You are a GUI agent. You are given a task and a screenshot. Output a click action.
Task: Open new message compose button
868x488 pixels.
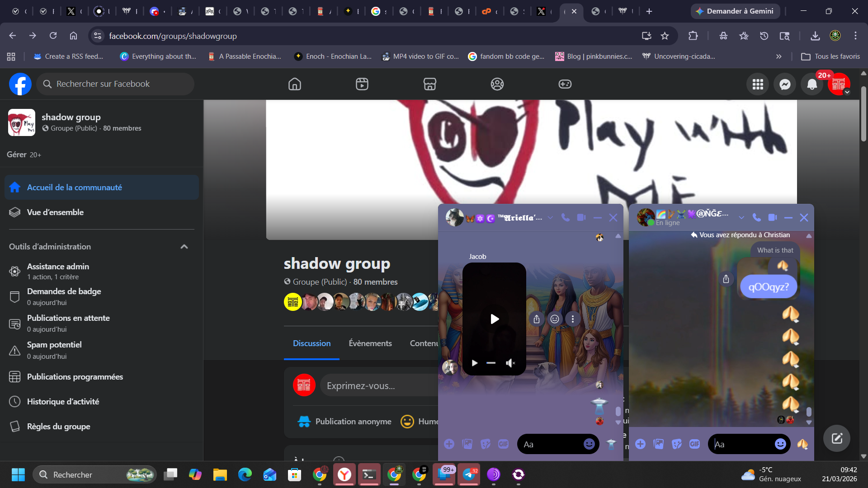coord(836,438)
